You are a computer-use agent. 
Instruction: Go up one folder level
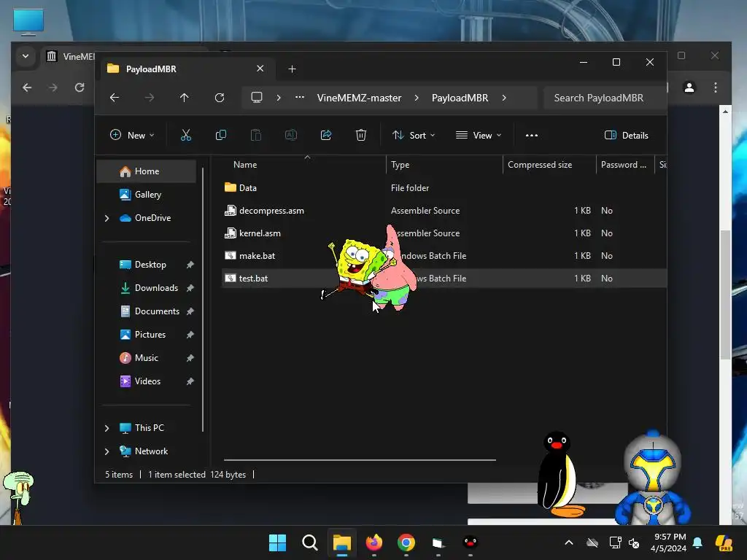(x=185, y=98)
